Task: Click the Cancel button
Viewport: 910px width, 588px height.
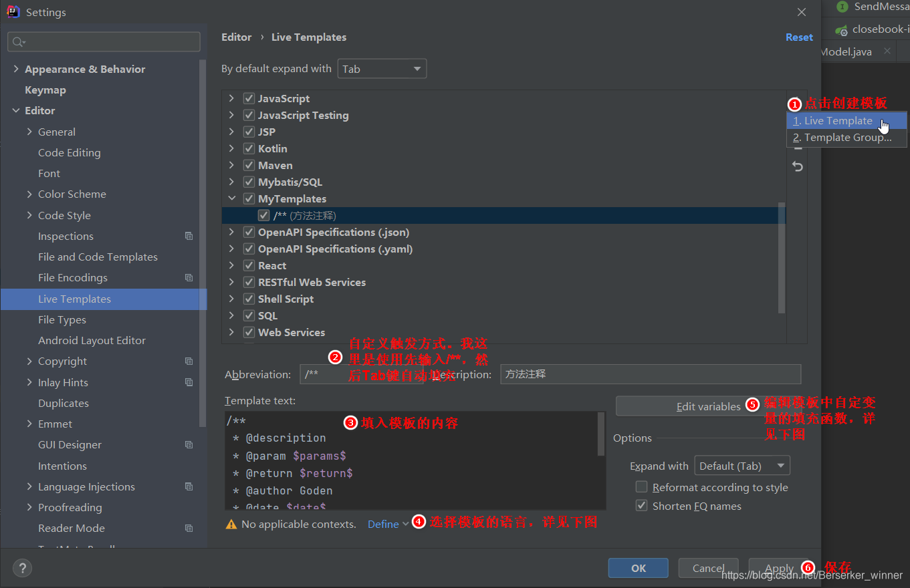Action: 709,568
